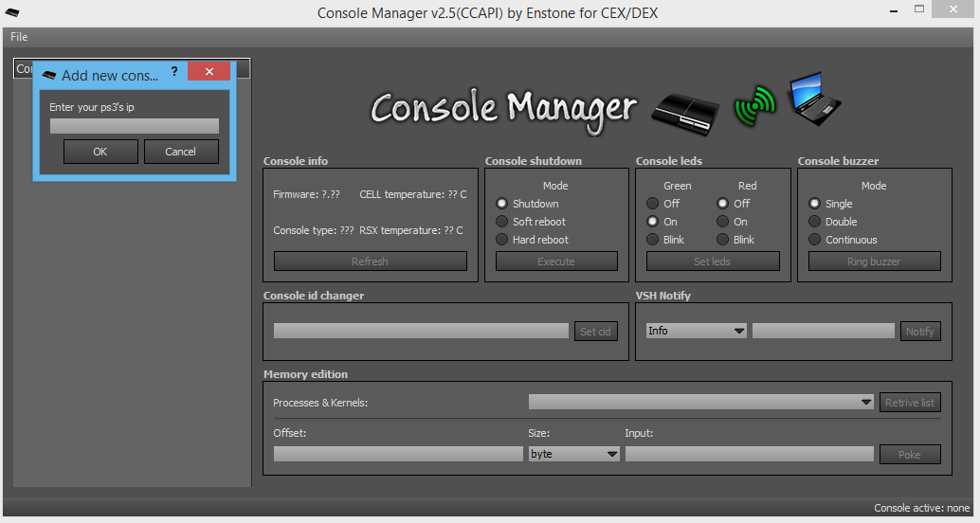980x523 pixels.
Task: Click the dialog help question mark
Action: point(174,71)
